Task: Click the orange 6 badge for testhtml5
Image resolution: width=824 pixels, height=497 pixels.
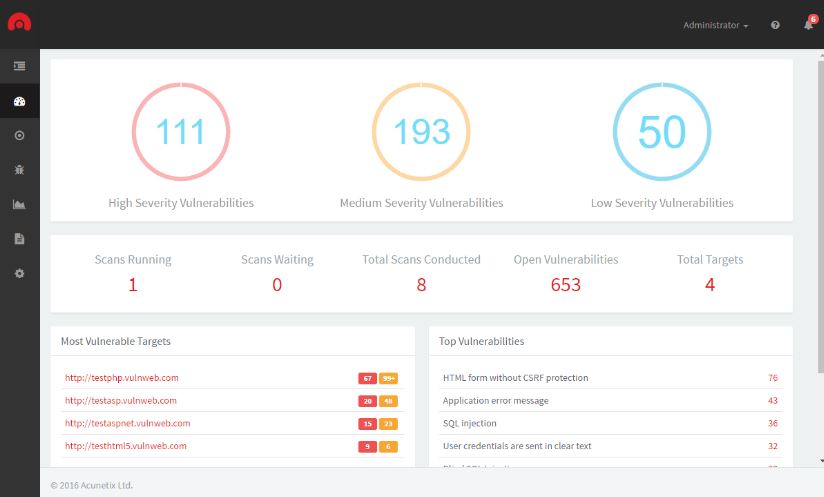Action: coord(388,447)
